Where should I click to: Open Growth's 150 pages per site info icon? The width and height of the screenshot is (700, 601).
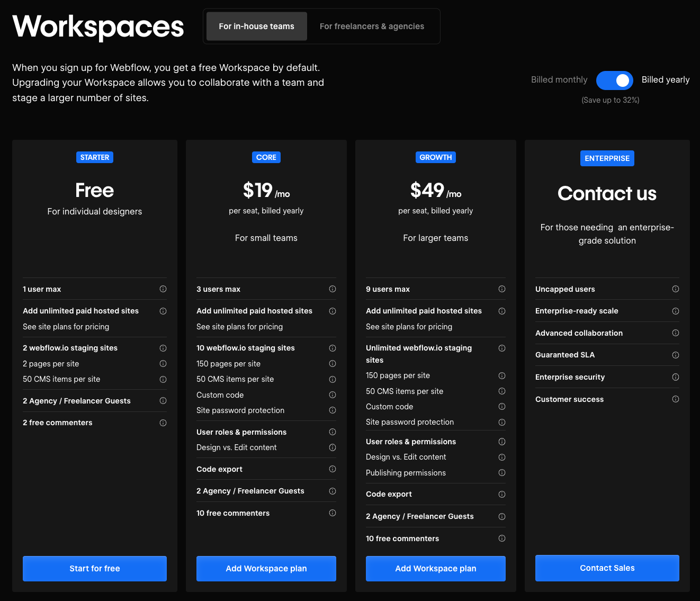pyautogui.click(x=502, y=376)
